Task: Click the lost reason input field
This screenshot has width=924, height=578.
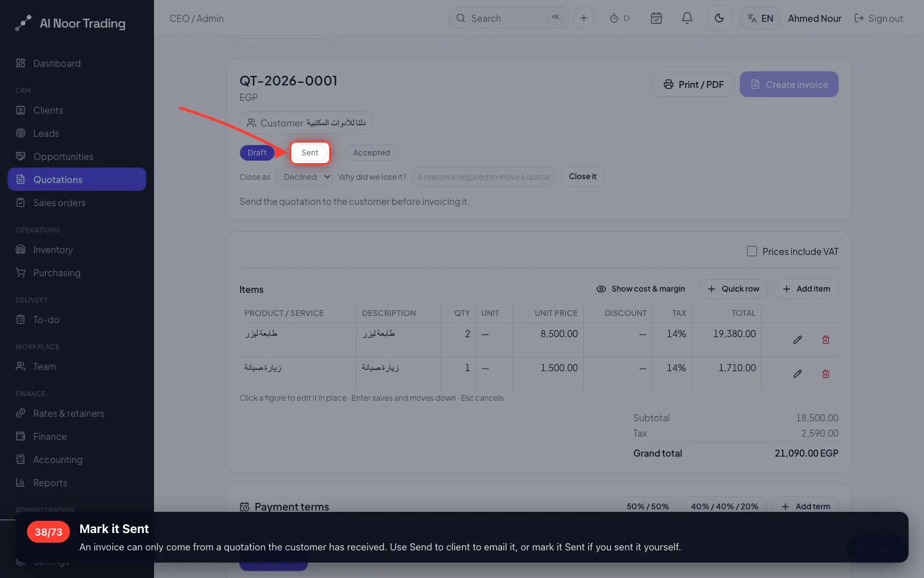Action: (483, 177)
